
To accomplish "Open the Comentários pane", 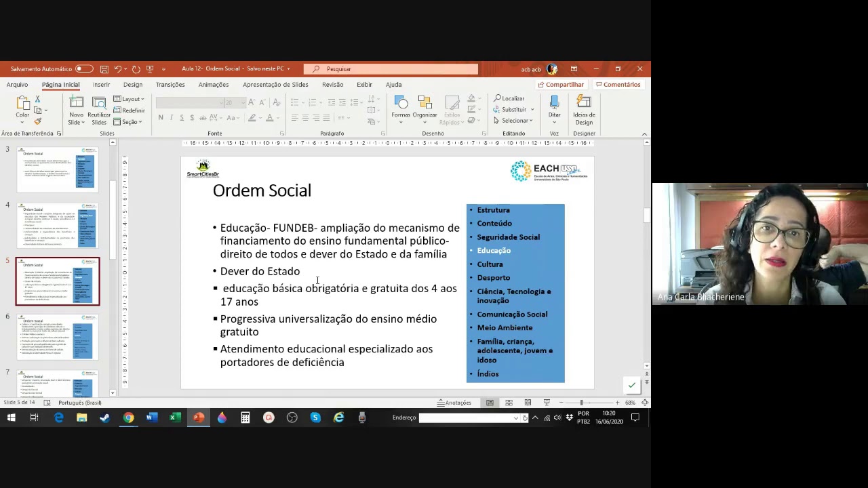I will tap(618, 85).
